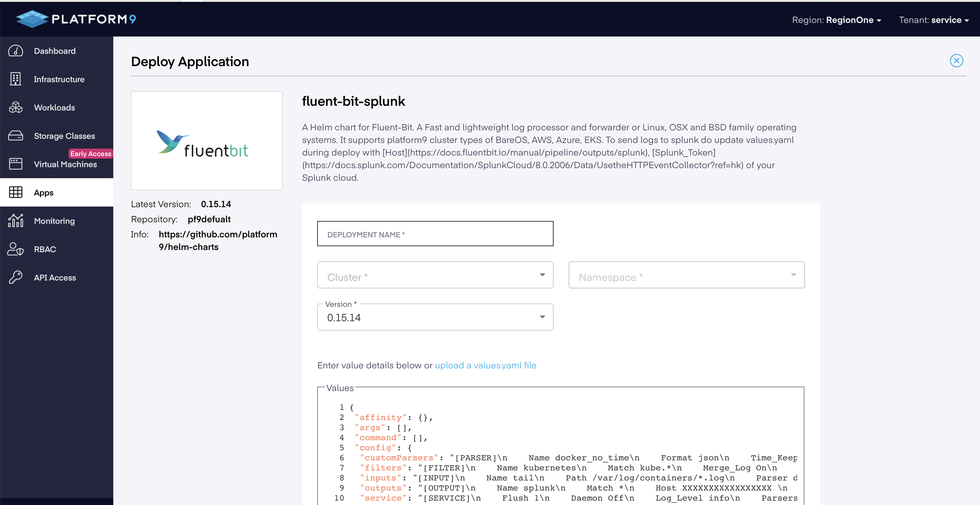Click the Virtual Machines window icon
Viewport: 980px width, 505px height.
coord(16,164)
